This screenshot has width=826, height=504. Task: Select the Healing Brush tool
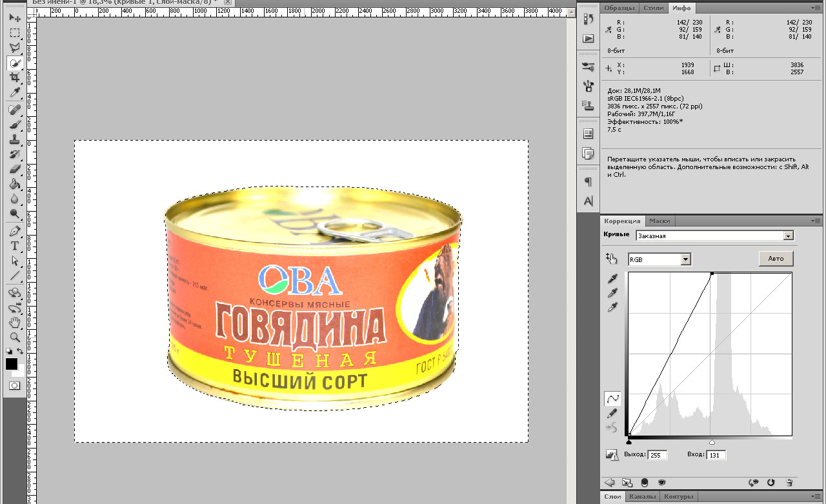point(14,110)
